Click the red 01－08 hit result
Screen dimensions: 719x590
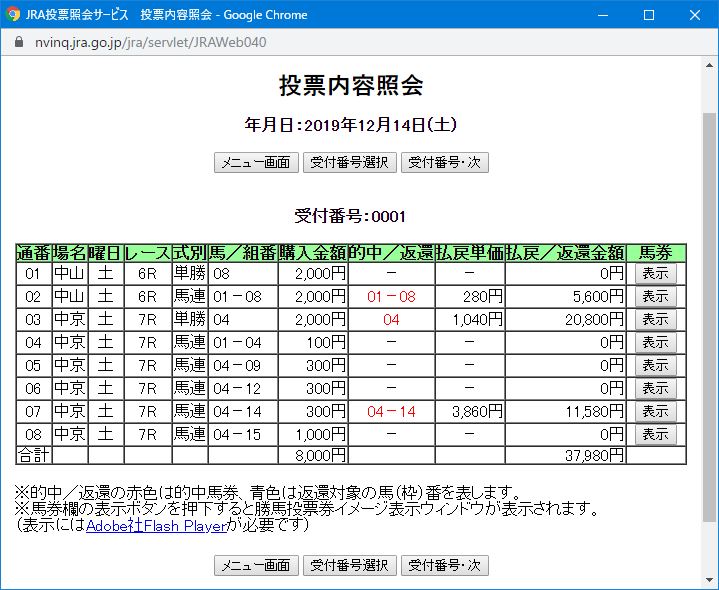tap(391, 297)
